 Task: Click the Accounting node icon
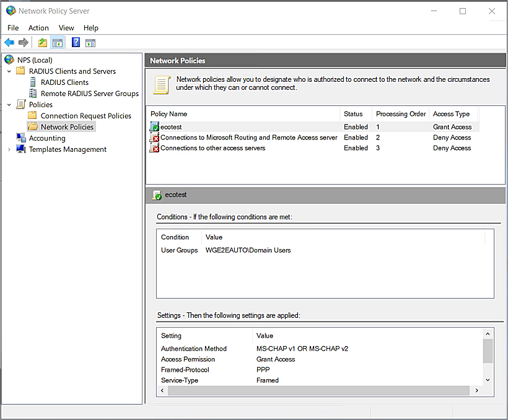(x=21, y=138)
